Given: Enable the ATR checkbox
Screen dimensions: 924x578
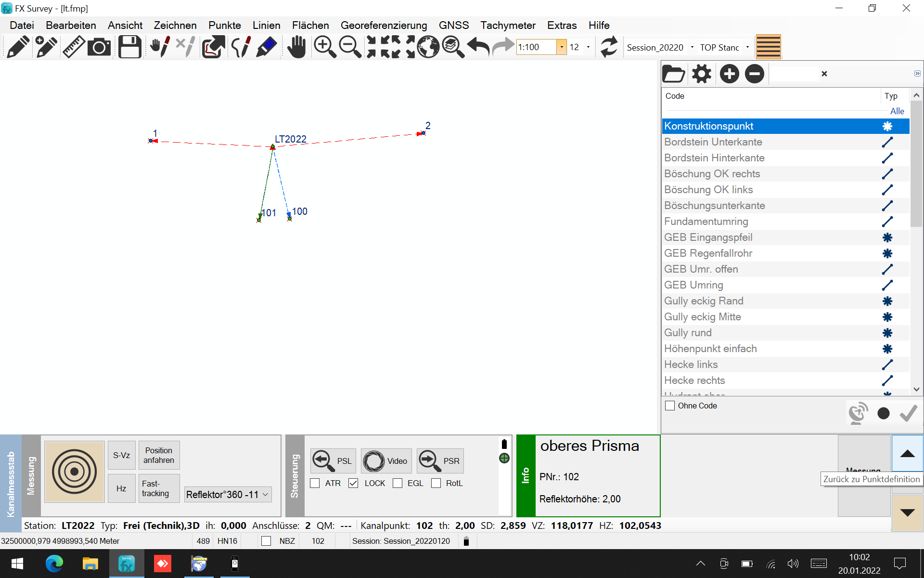Looking at the screenshot, I should (315, 483).
